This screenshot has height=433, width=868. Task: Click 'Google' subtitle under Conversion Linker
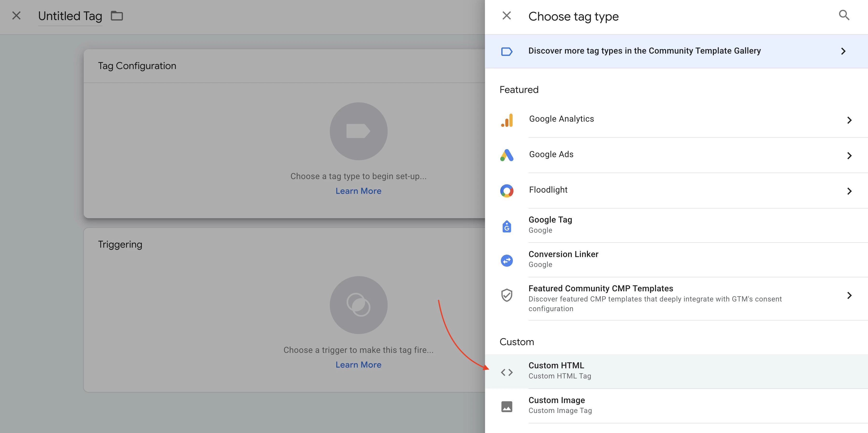coord(540,264)
